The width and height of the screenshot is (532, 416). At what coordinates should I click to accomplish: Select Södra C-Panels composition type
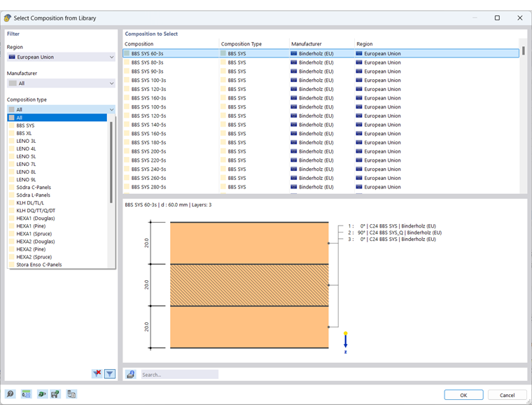click(x=57, y=187)
